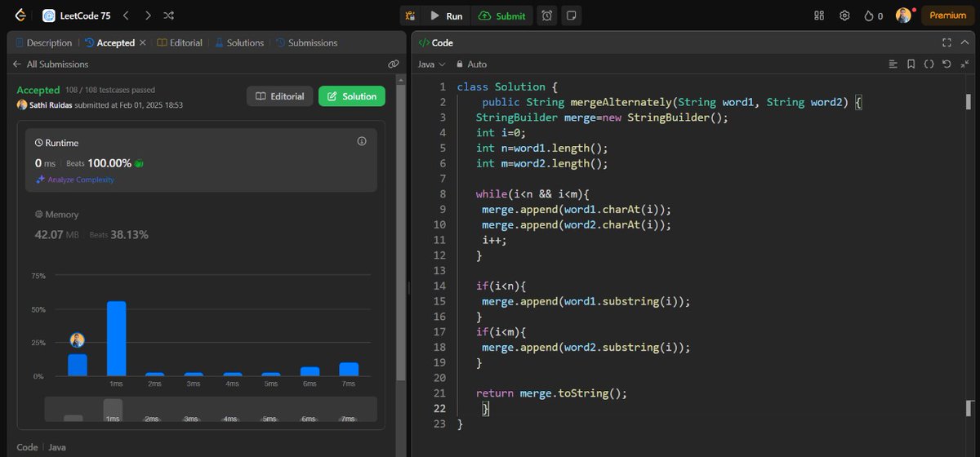The image size is (980, 457).
Task: Click Analyze Complexity
Action: pos(75,180)
